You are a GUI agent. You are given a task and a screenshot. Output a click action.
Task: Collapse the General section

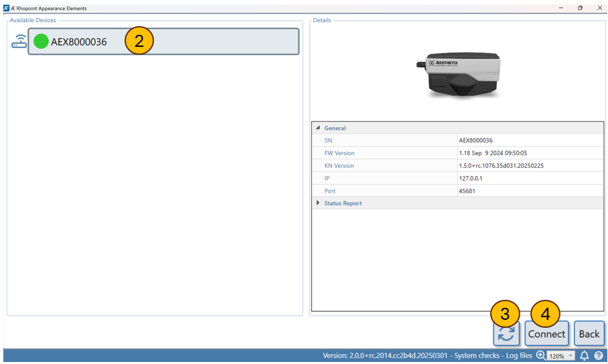(x=318, y=128)
